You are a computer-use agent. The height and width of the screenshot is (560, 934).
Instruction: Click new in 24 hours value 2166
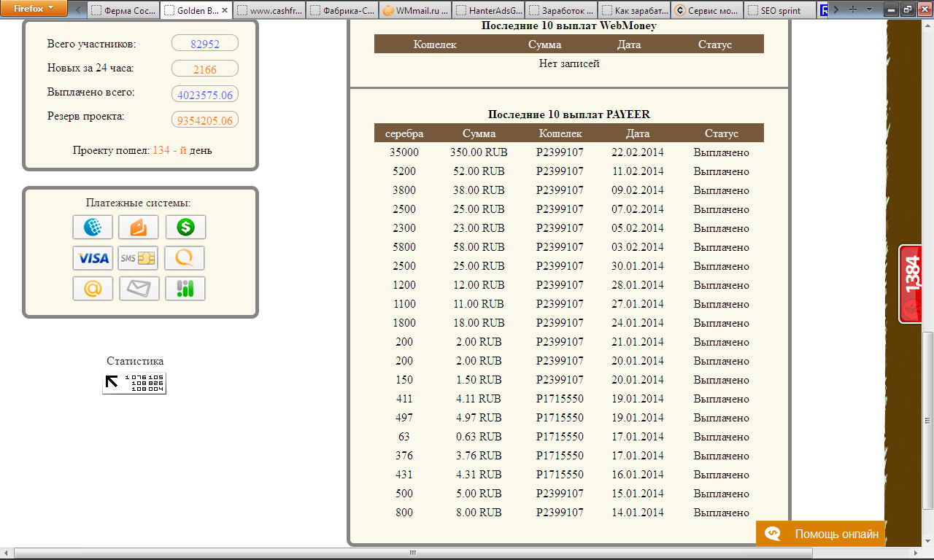205,69
